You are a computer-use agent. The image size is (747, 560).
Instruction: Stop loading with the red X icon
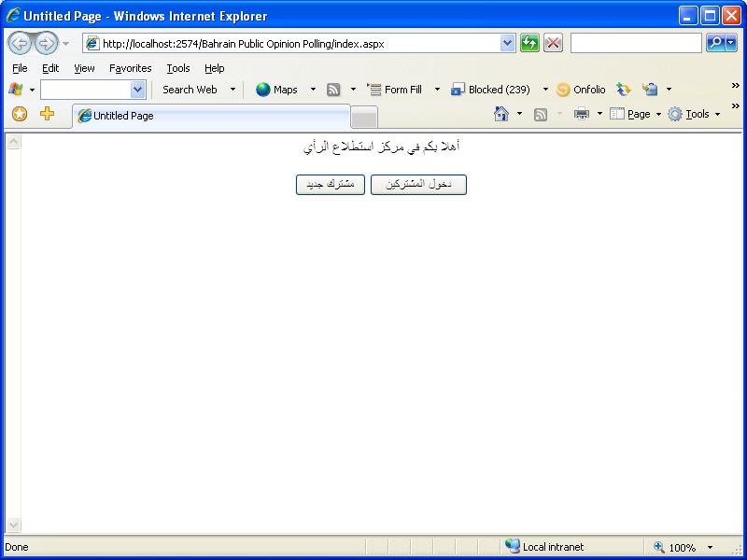553,43
